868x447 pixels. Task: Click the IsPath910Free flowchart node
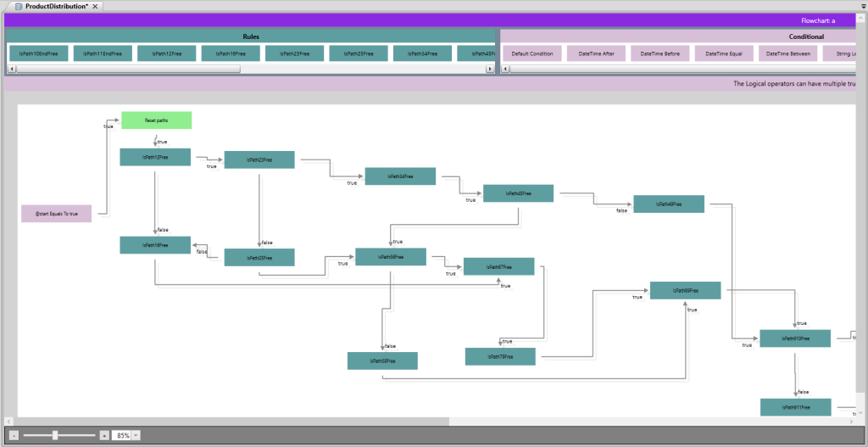click(x=794, y=338)
